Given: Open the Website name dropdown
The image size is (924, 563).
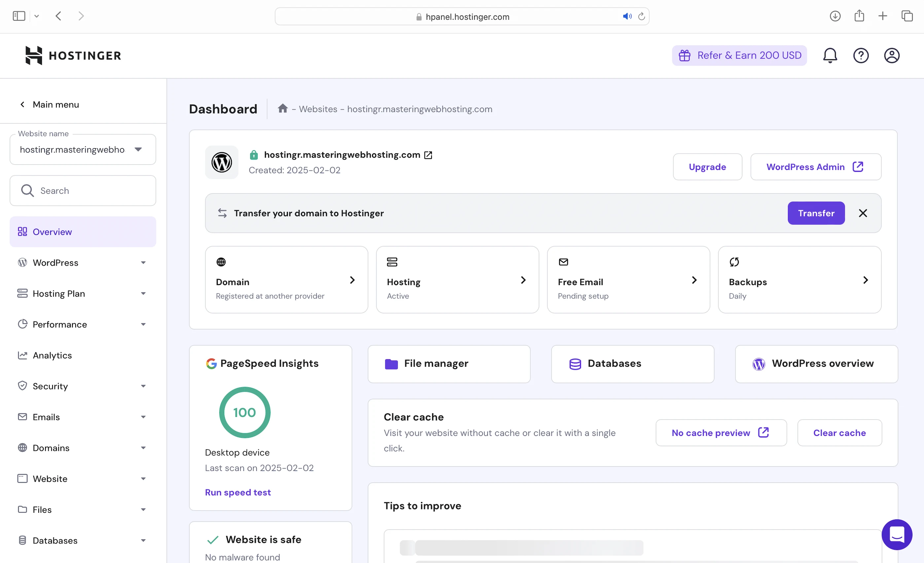Looking at the screenshot, I should click(x=83, y=150).
